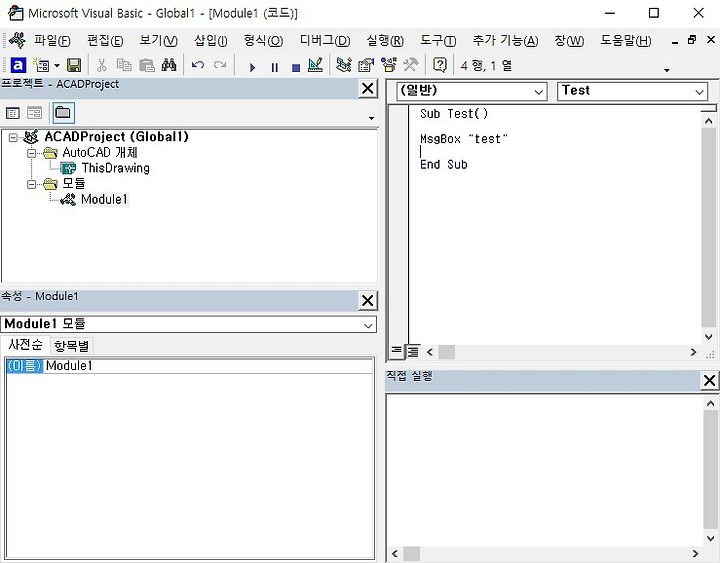Viewport: 720px width, 563px height.
Task: Click the Insert UserForm toolbar icon
Action: (x=42, y=66)
